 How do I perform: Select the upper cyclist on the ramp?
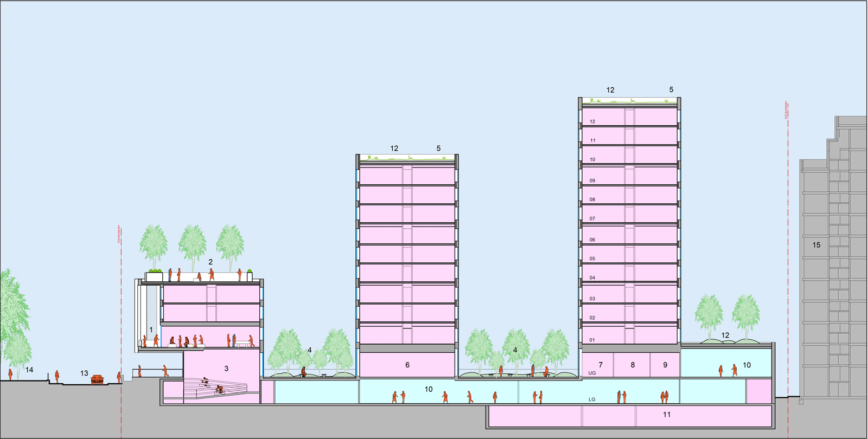click(206, 383)
